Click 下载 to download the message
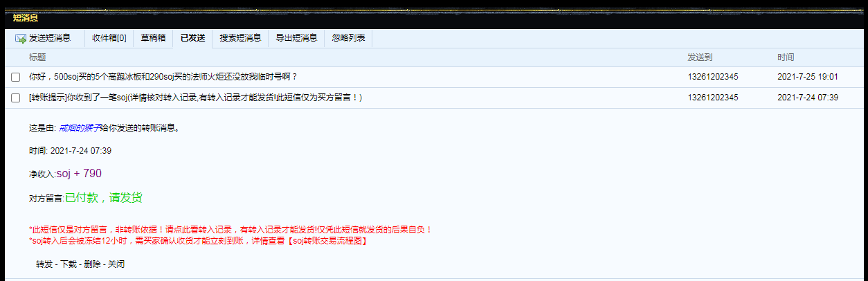The width and height of the screenshot is (868, 281). coord(68,264)
